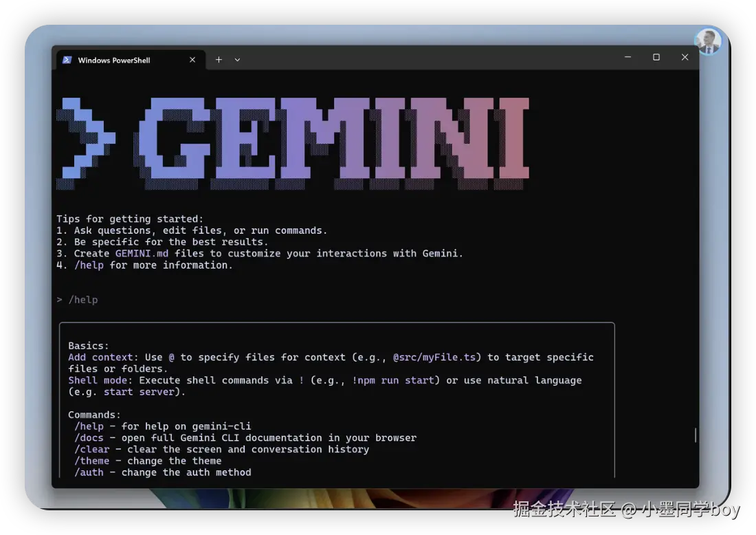Viewport: 756px width, 535px height.
Task: Maximize the PowerShell window
Action: click(x=656, y=57)
